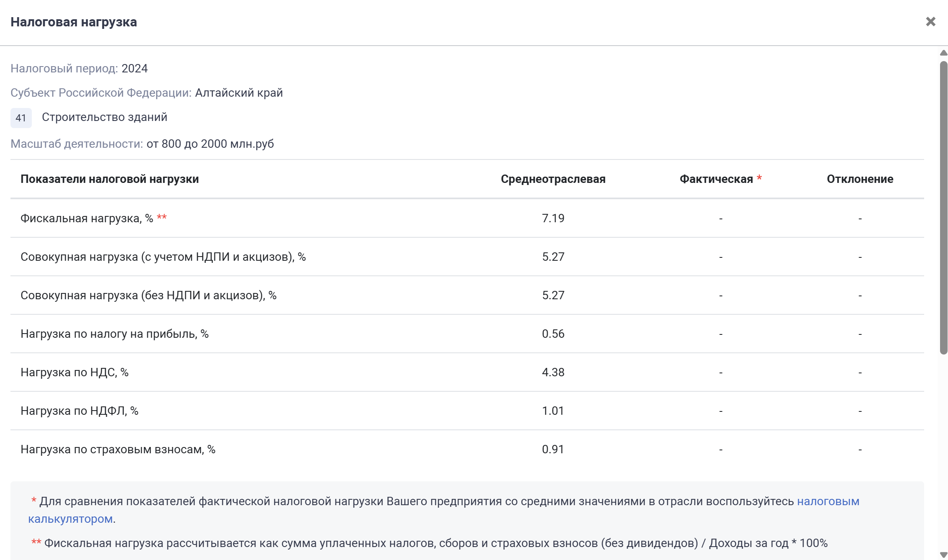Click the Нагрузка по налогу на прибыль row
The image size is (948, 560).
point(114,334)
